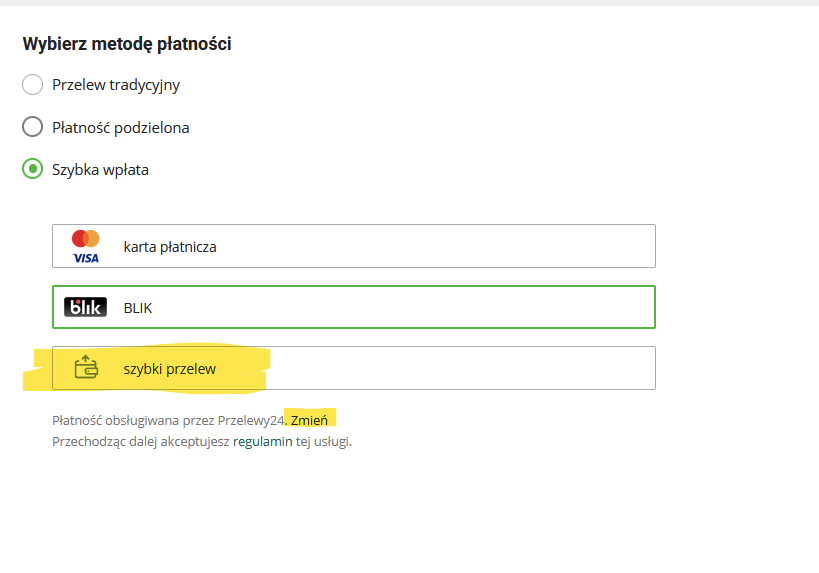Pick the szybki przelew payment label

click(x=170, y=369)
